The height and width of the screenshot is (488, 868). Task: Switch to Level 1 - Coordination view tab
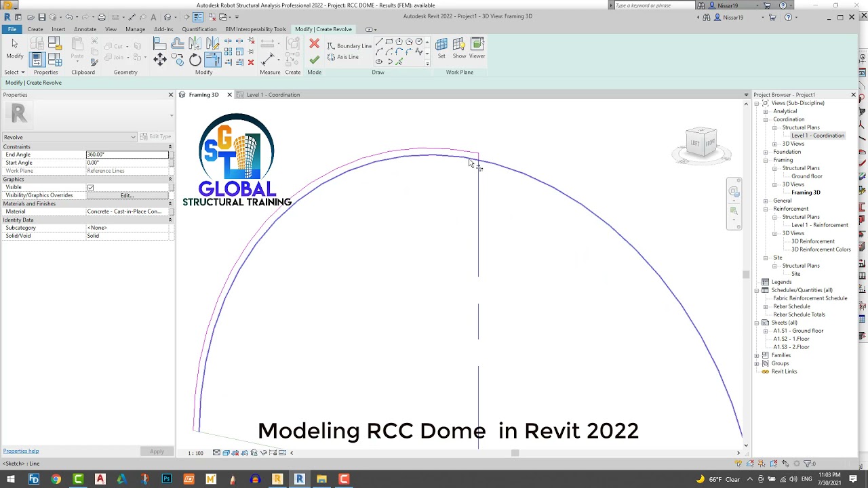273,95
